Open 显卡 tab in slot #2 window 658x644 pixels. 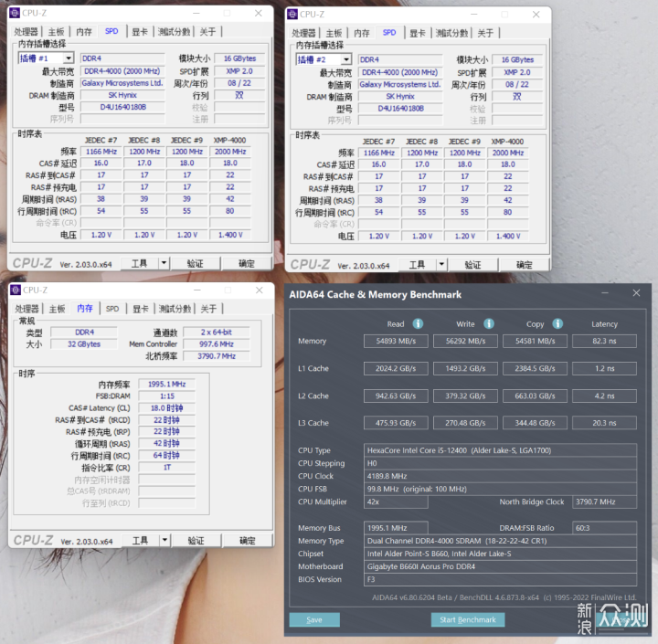point(417,33)
